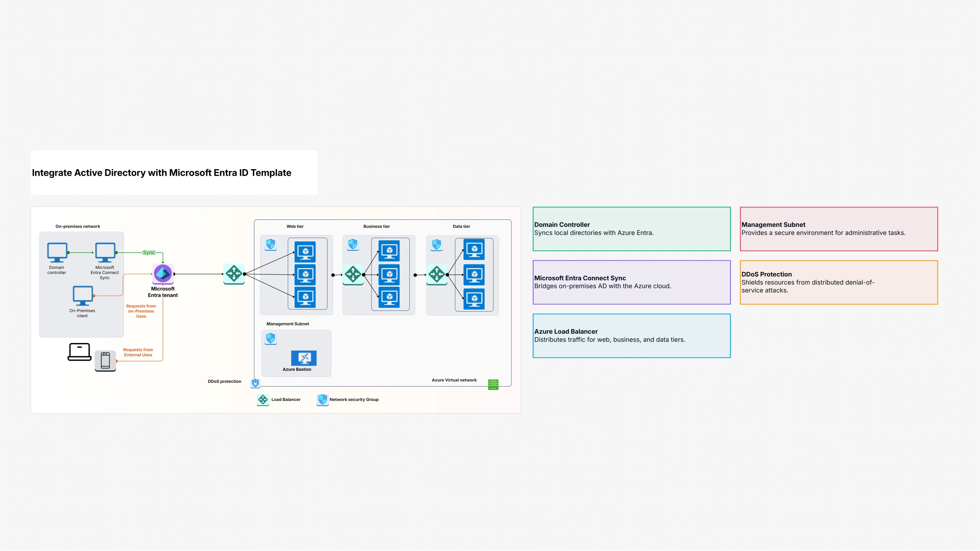Select the Microsoft Entra tenant icon

(163, 273)
